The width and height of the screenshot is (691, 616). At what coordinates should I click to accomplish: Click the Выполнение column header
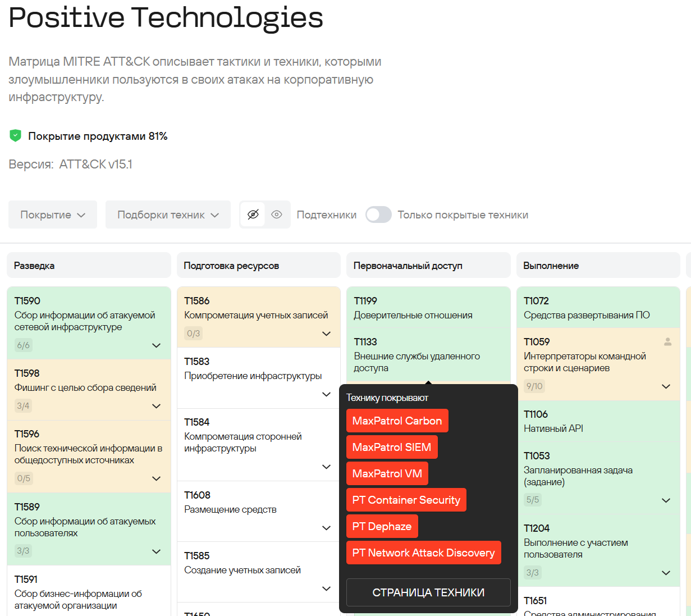coord(598,265)
